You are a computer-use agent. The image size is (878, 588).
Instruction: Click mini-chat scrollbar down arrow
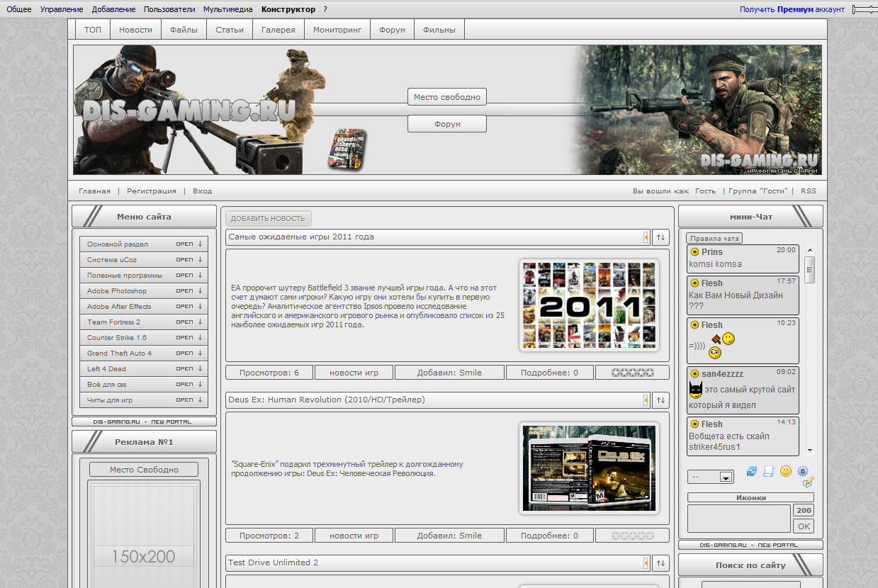coord(810,451)
